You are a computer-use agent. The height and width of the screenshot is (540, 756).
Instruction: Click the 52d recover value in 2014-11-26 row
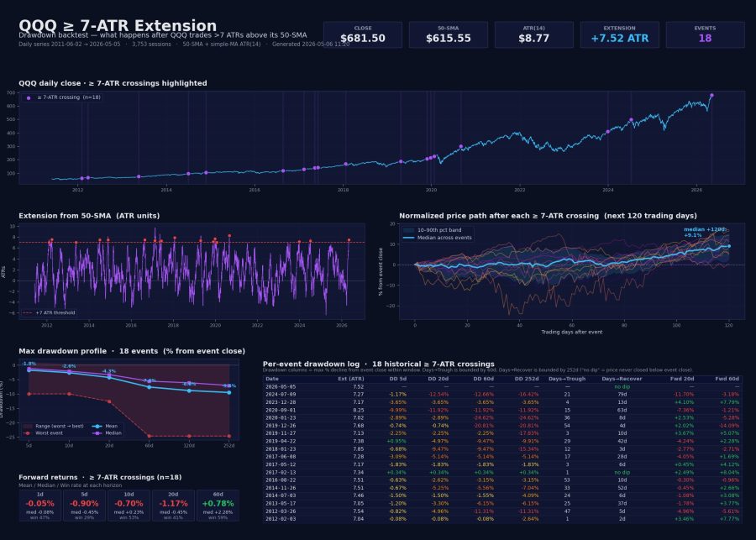point(622,488)
